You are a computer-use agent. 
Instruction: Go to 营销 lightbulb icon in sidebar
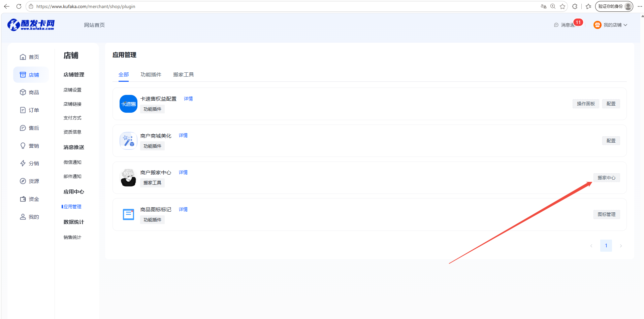pyautogui.click(x=23, y=146)
